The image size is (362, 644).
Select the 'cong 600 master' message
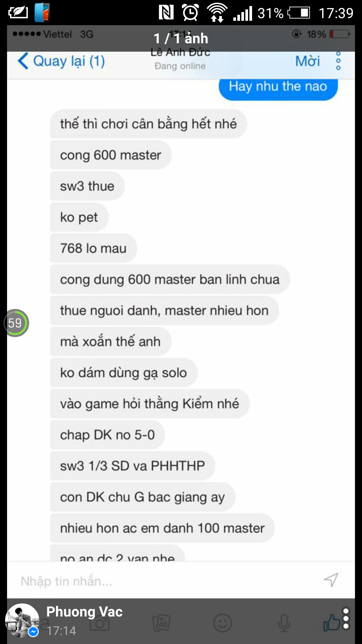(x=111, y=155)
